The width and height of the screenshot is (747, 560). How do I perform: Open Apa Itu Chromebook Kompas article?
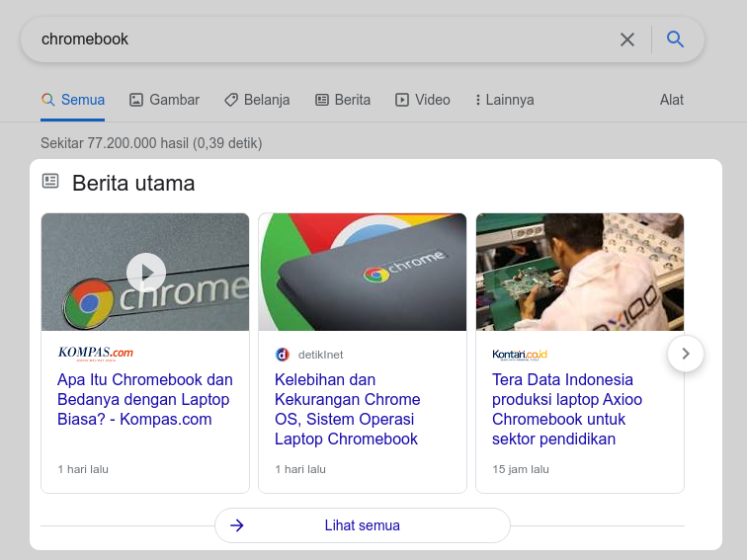coord(145,399)
